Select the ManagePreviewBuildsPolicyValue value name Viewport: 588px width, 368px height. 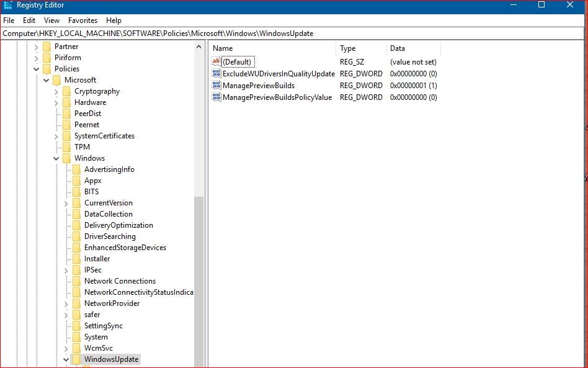click(277, 97)
